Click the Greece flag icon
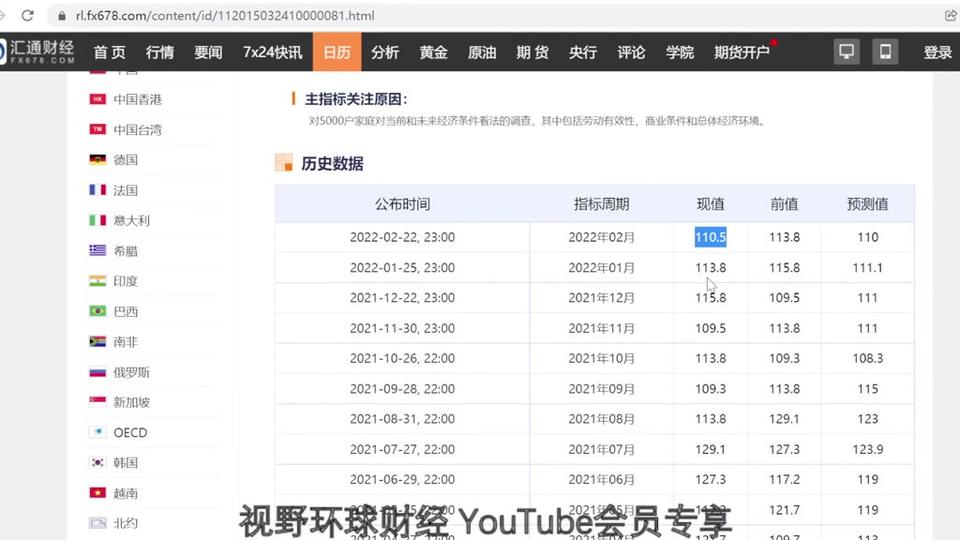The width and height of the screenshot is (960, 540). point(97,250)
